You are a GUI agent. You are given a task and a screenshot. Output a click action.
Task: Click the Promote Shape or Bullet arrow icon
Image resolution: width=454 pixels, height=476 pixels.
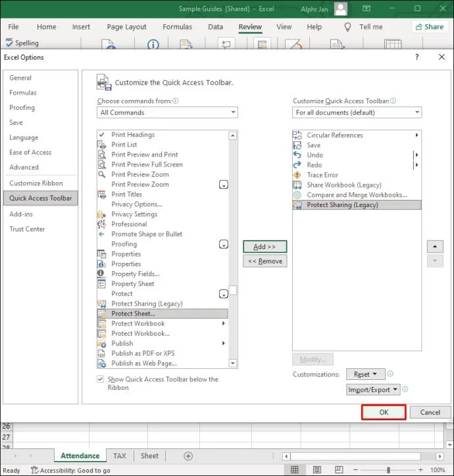click(x=101, y=234)
